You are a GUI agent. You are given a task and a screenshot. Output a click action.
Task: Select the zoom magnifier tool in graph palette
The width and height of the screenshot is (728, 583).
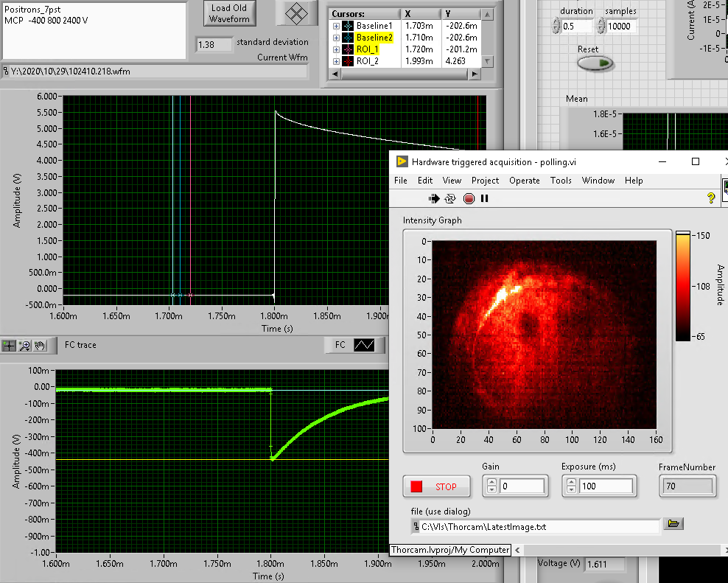click(x=25, y=345)
